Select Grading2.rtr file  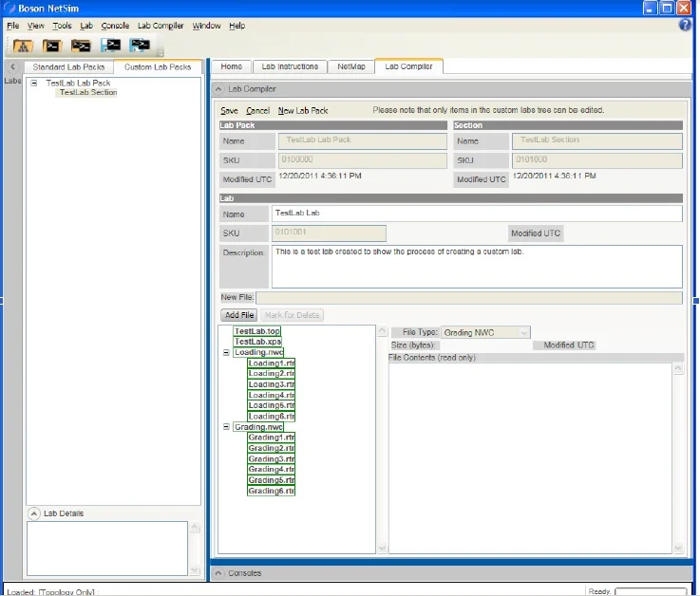[x=271, y=448]
